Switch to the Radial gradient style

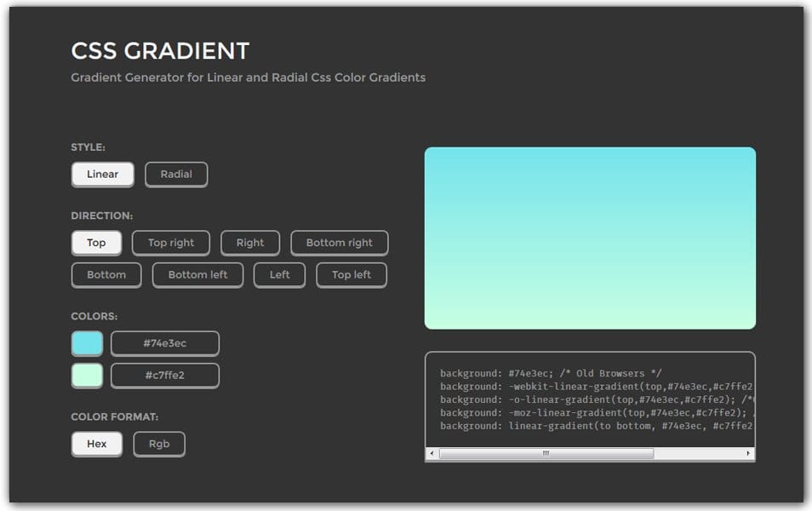tap(176, 174)
